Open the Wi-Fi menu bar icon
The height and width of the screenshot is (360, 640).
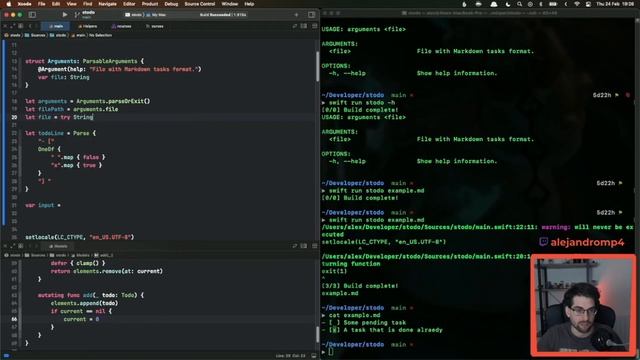577,4
